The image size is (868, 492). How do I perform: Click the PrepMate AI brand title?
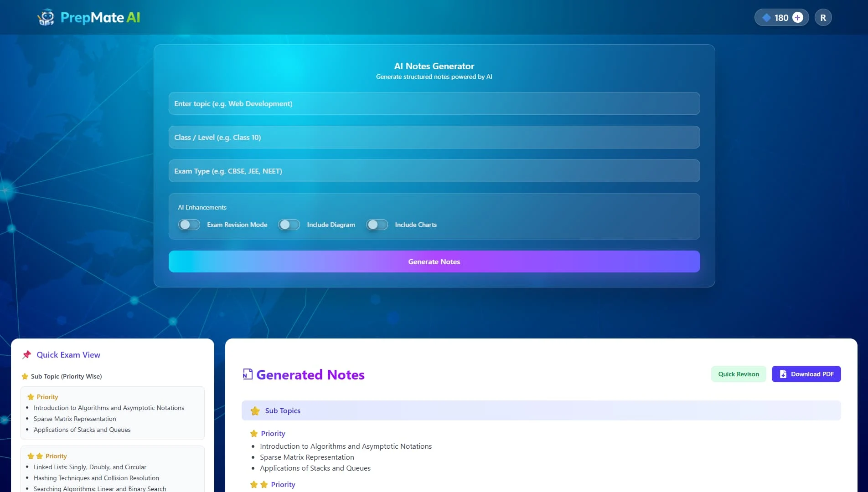[x=100, y=17]
